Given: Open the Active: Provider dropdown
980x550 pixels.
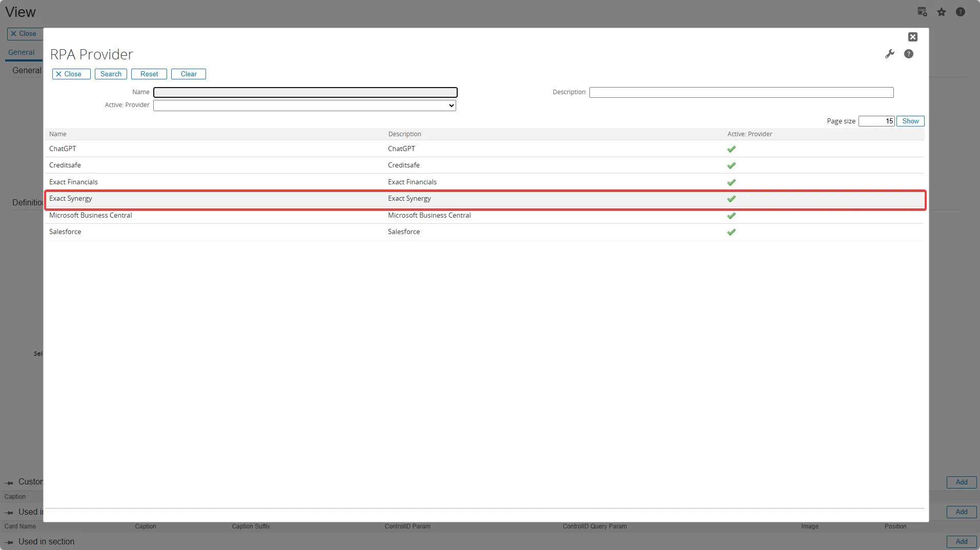Looking at the screenshot, I should [304, 105].
